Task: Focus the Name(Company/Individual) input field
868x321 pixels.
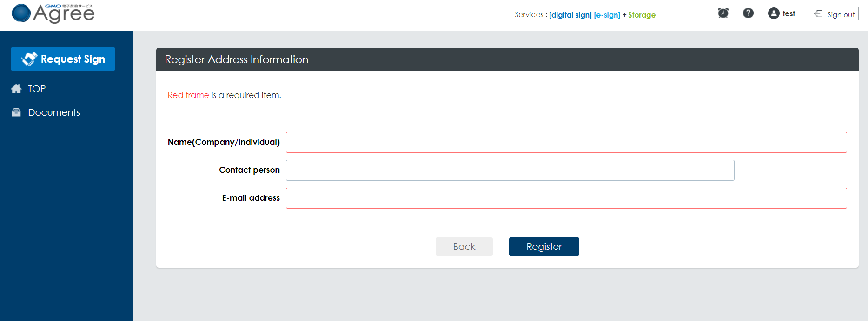Action: [x=566, y=142]
